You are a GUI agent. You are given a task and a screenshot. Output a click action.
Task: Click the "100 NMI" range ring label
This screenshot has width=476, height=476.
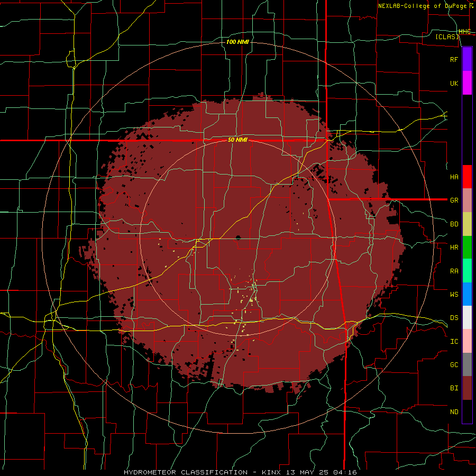pyautogui.click(x=237, y=42)
